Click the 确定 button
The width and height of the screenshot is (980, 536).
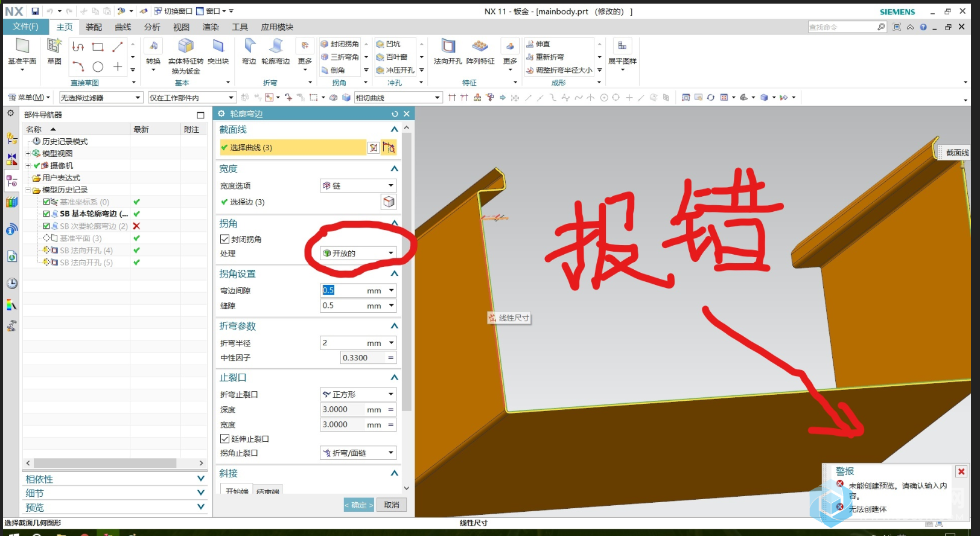point(359,505)
